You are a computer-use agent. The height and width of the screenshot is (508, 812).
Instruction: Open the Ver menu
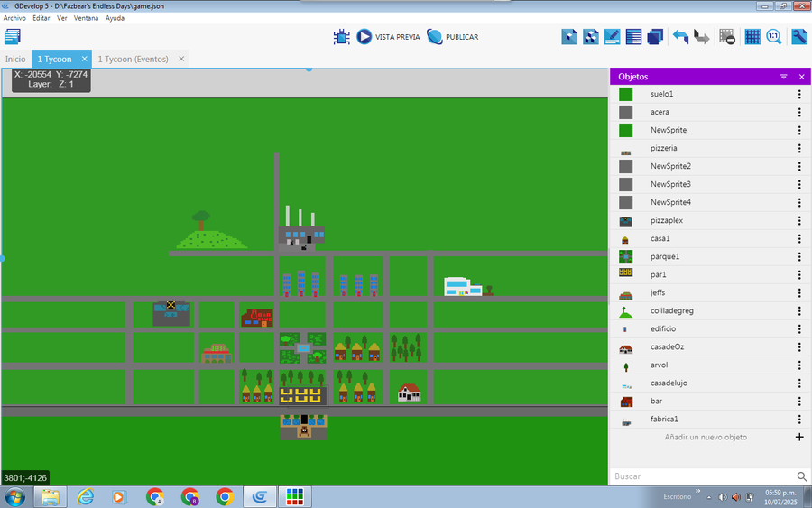click(62, 18)
